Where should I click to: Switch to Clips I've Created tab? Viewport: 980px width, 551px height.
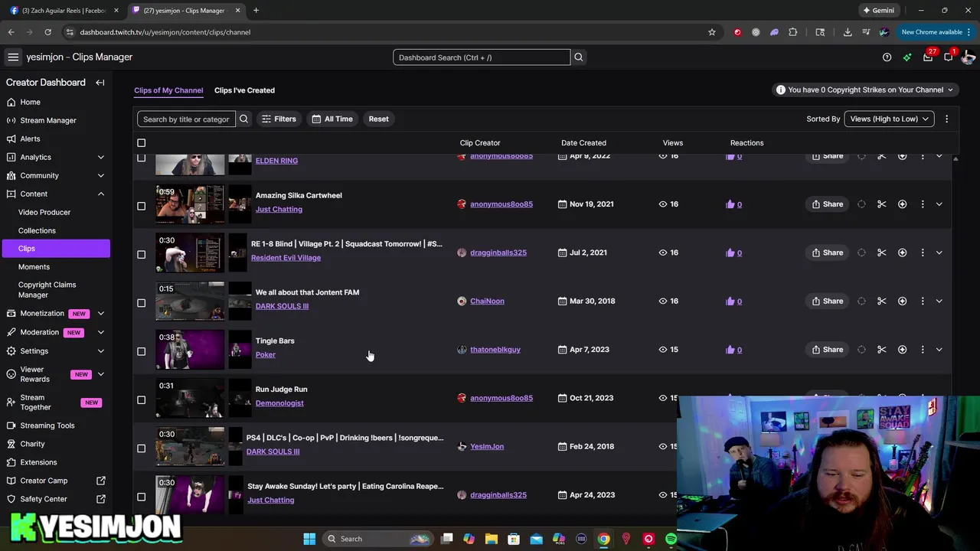(x=244, y=90)
